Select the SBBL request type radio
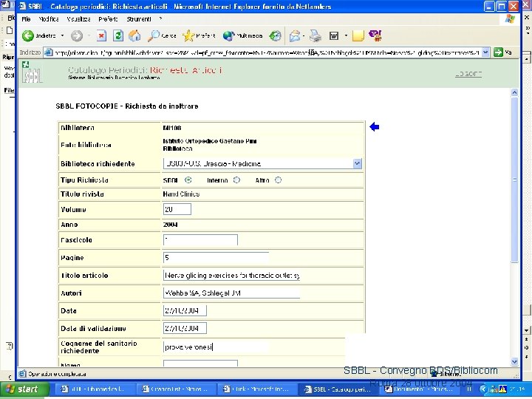The width and height of the screenshot is (532, 399). (188, 180)
